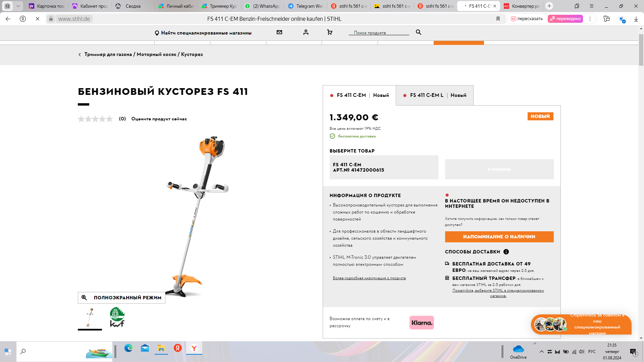Show hidden system tray icons chevron

[541, 352]
